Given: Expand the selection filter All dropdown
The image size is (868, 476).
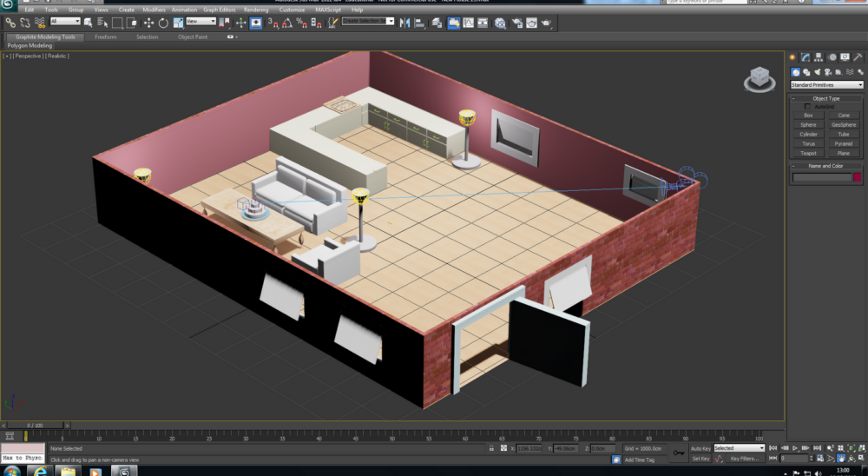Looking at the screenshot, I should pyautogui.click(x=65, y=21).
